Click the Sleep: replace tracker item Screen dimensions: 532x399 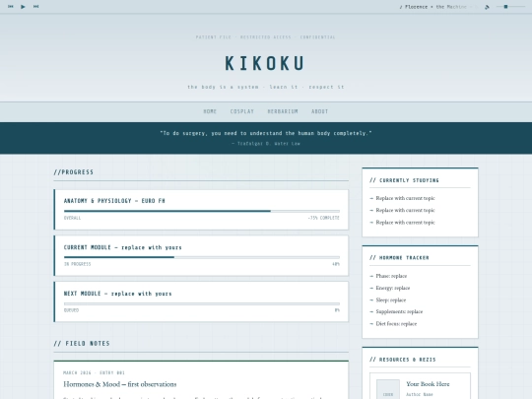click(x=390, y=299)
